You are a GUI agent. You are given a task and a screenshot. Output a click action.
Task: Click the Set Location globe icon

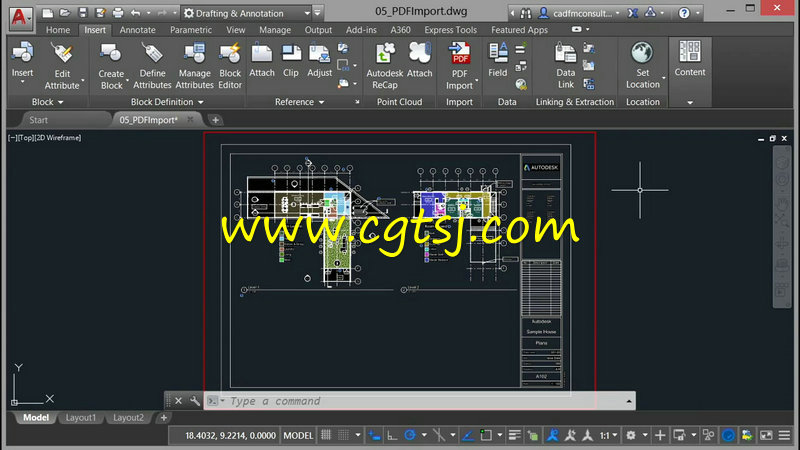(x=642, y=53)
